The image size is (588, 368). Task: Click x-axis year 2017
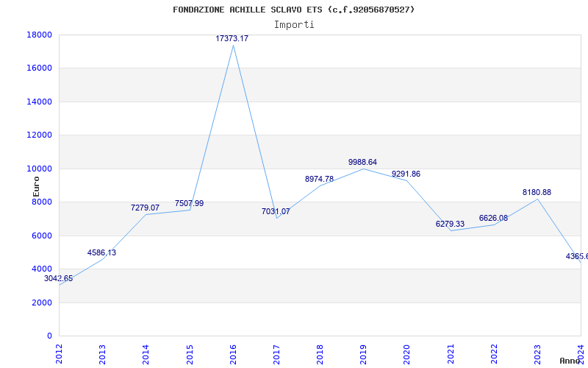coord(276,354)
